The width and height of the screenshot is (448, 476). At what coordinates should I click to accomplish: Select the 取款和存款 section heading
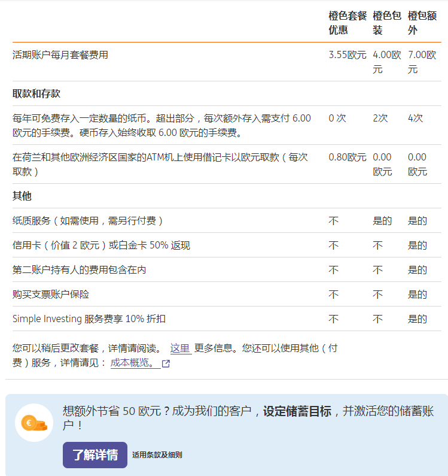(36, 94)
